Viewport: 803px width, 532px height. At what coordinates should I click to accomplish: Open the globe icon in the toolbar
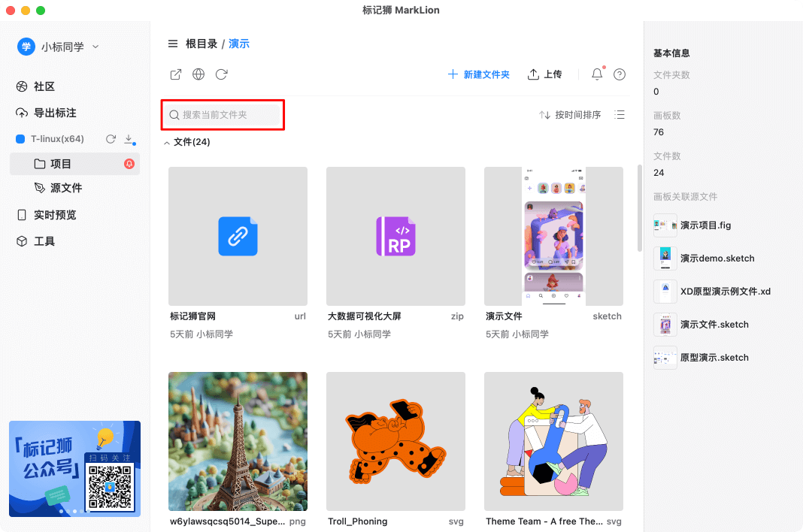tap(197, 74)
